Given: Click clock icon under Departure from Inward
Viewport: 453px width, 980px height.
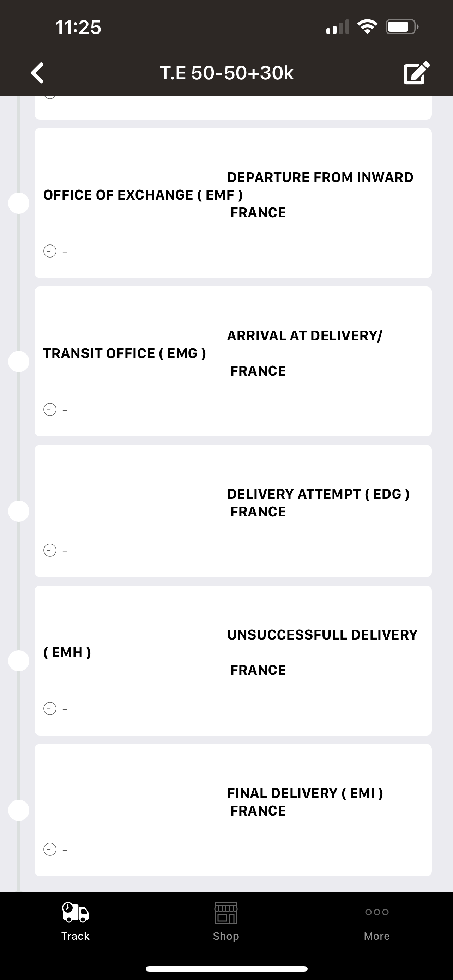Looking at the screenshot, I should (x=50, y=251).
